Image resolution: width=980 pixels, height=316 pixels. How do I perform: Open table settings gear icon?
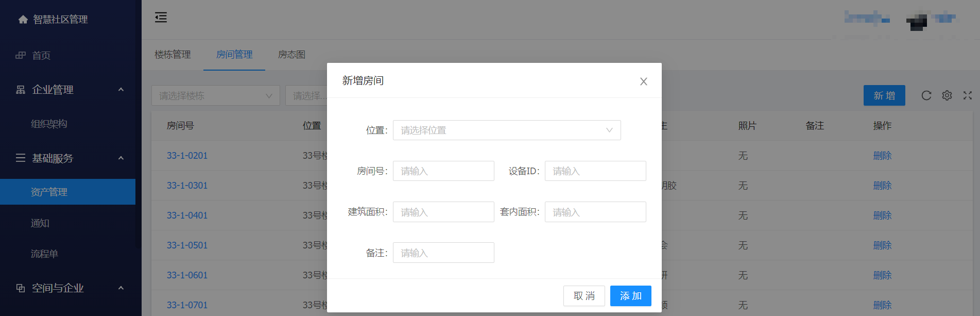tap(947, 95)
